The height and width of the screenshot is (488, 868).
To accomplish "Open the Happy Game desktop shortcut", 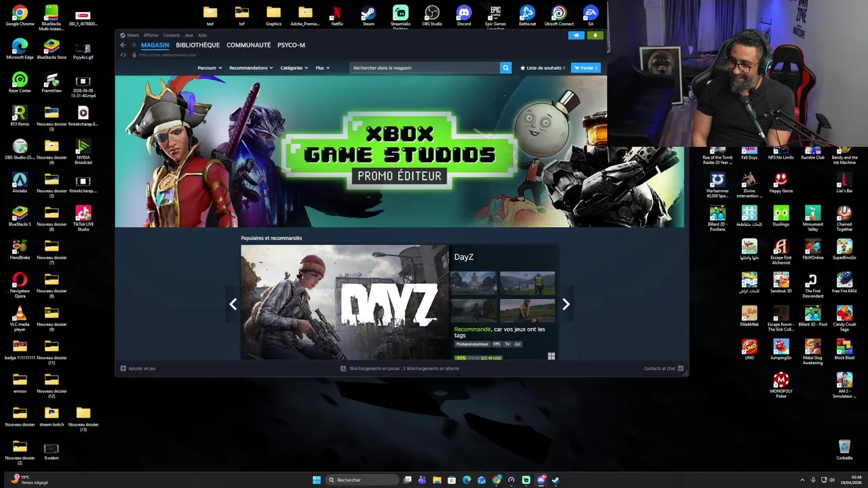I will click(x=781, y=183).
